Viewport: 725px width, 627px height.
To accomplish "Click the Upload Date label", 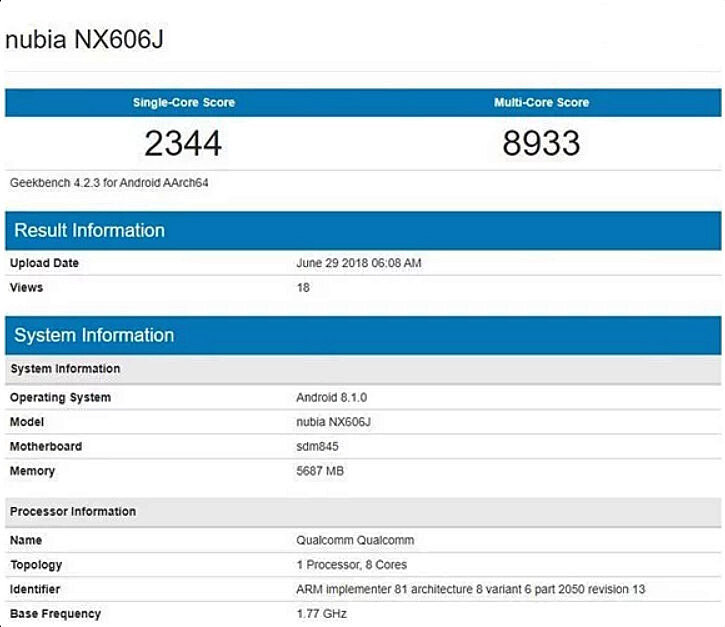I will click(x=44, y=263).
